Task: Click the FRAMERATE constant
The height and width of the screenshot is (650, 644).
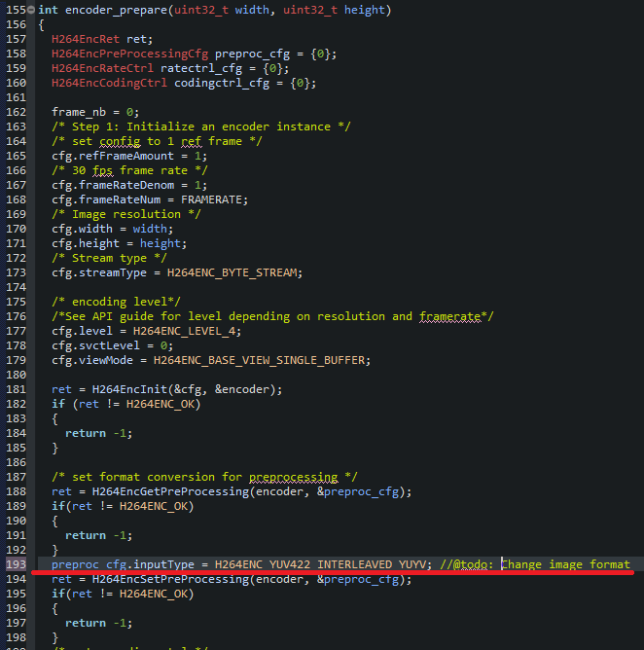Action: pos(211,199)
